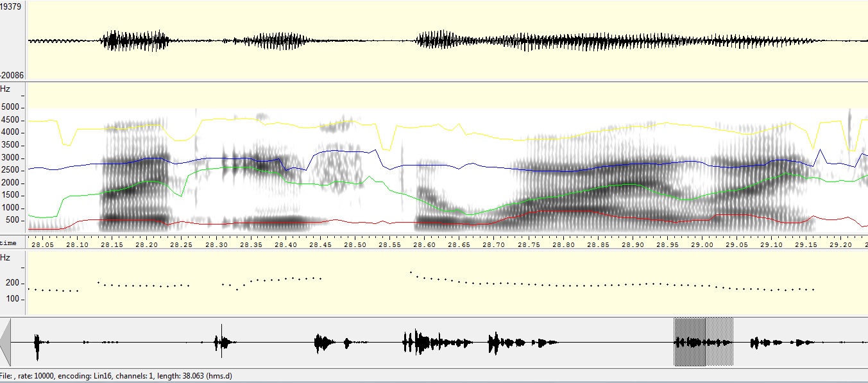Click the first waveform burst in the top pane
Image resolution: width=868 pixels, height=383 pixels.
point(135,41)
